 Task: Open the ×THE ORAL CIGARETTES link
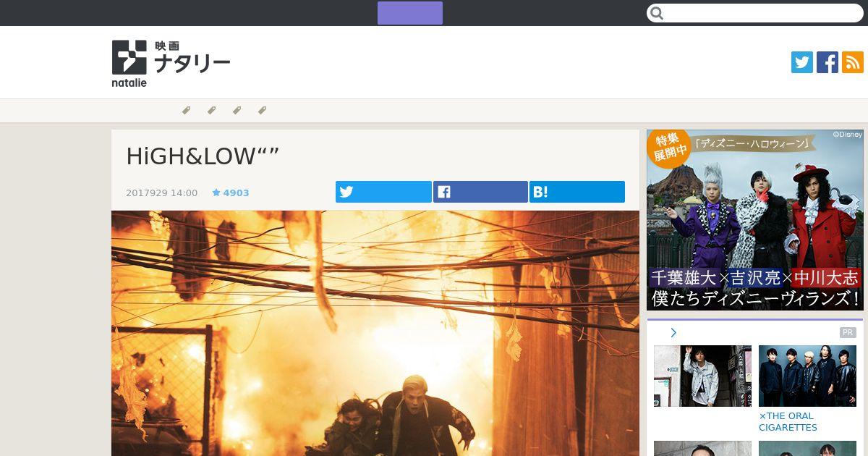tap(788, 421)
